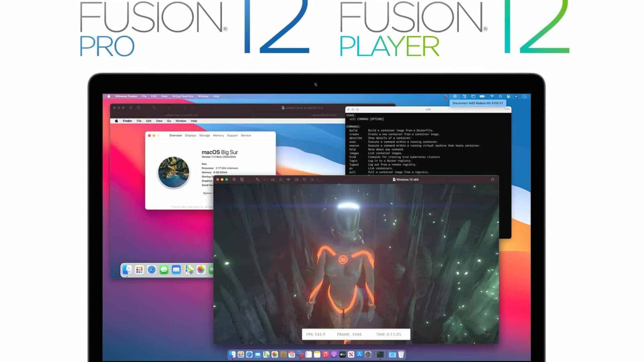Click the window icon at the right end of the Windows 10 VM title bar
Viewport: 644px width, 362px height.
[x=492, y=180]
